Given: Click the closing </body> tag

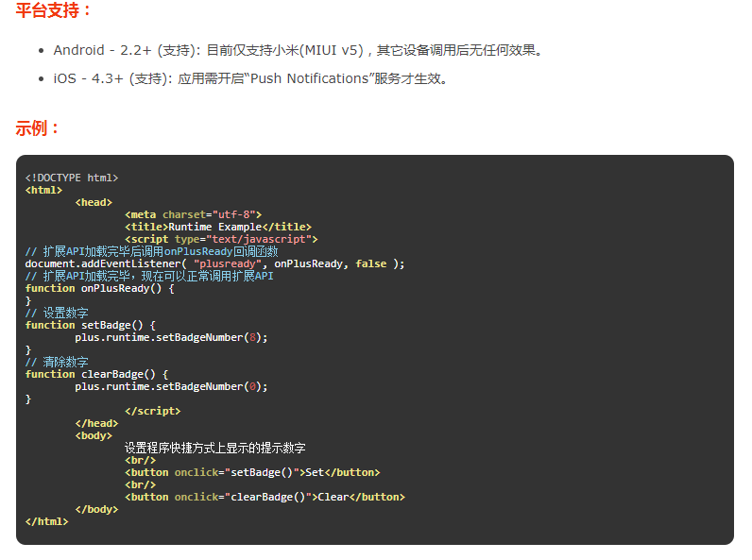Looking at the screenshot, I should click(96, 509).
